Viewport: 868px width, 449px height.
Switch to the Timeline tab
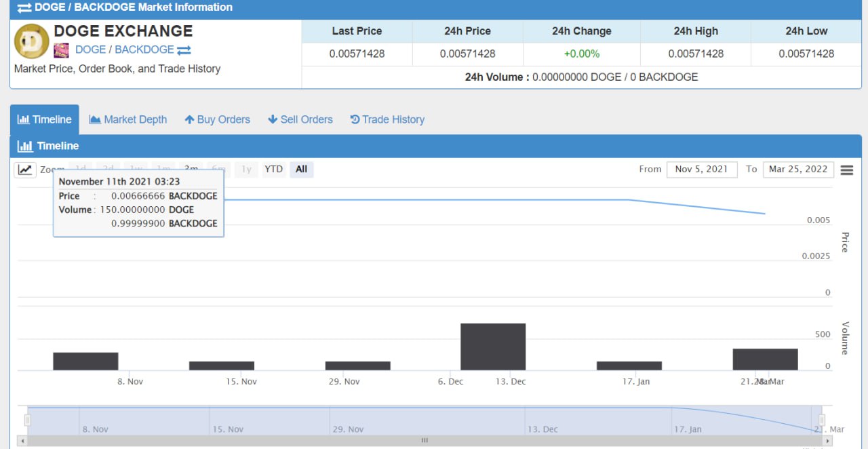[44, 119]
